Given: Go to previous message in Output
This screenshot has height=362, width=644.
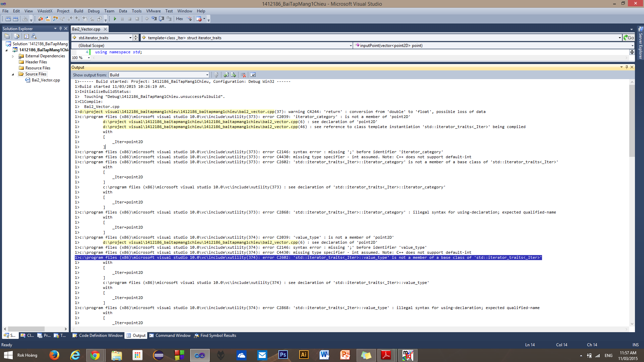Looking at the screenshot, I should (226, 75).
